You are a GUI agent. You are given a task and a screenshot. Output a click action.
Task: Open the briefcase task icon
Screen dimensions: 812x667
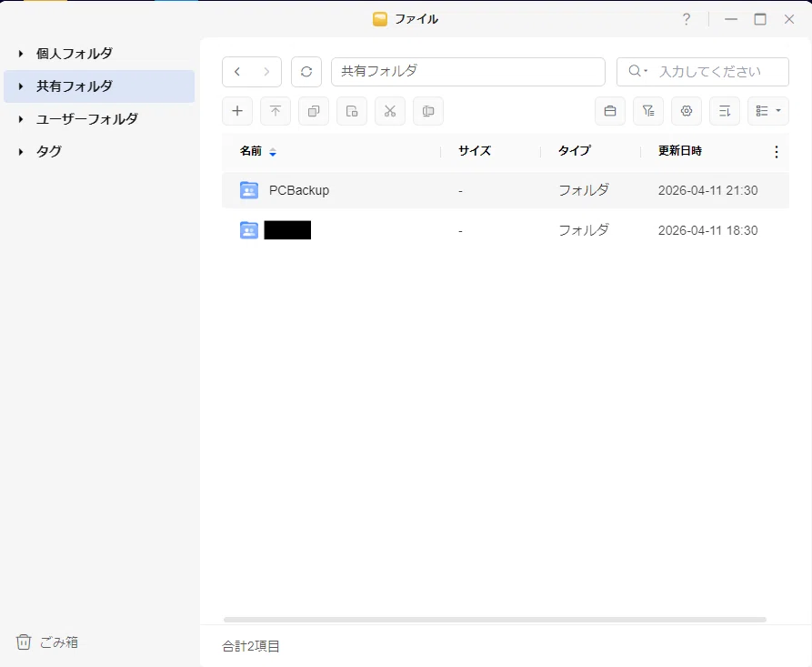coord(610,111)
